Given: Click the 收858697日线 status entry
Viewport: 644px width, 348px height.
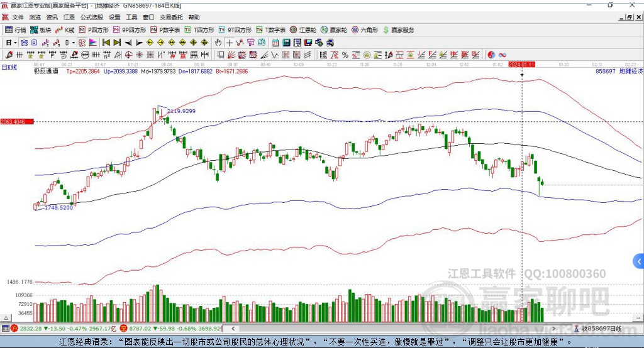Looking at the screenshot, I should 597,329.
